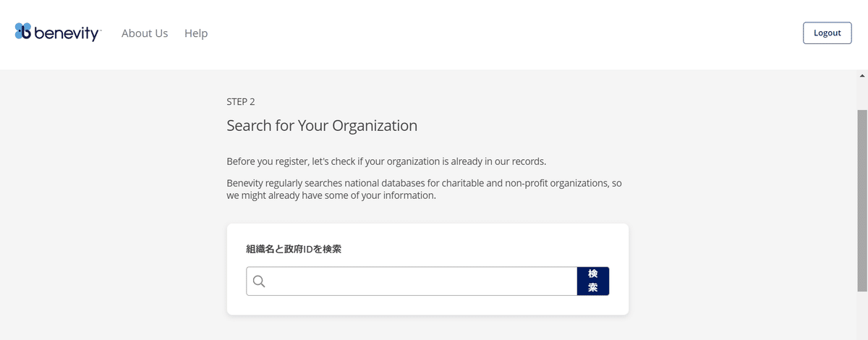This screenshot has height=340, width=868.
Task: Open the About Us page
Action: [145, 33]
